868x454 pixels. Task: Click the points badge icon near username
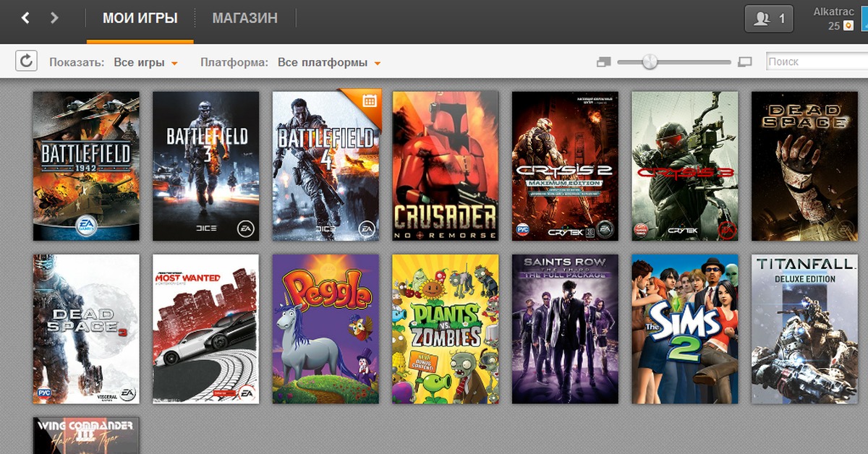point(848,26)
